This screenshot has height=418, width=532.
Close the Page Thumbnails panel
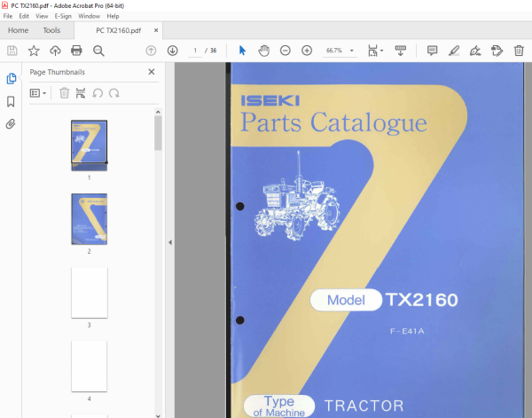pyautogui.click(x=152, y=72)
